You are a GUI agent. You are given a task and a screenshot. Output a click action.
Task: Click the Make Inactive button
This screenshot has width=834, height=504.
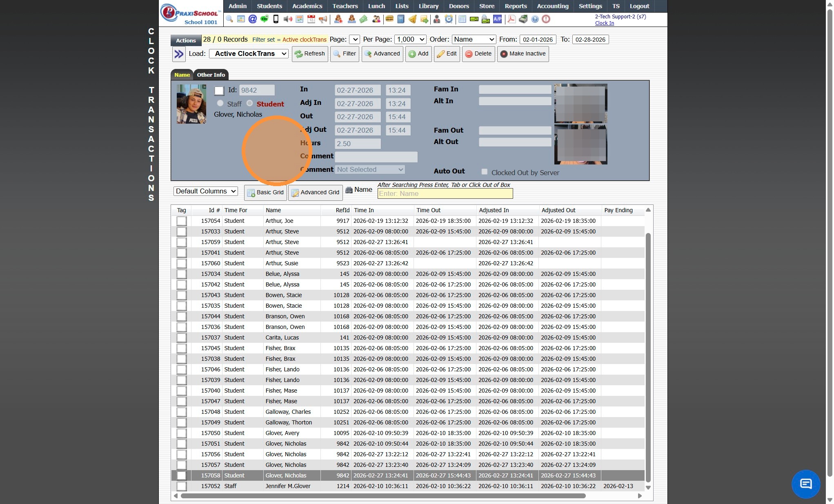tap(523, 54)
